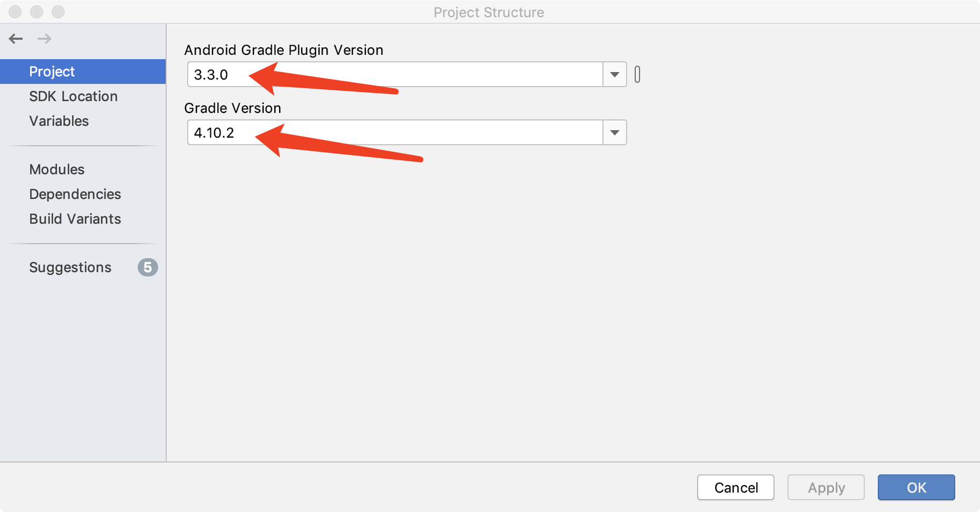Click the variable binding icon beside plugin version
This screenshot has width=980, height=512.
click(637, 74)
